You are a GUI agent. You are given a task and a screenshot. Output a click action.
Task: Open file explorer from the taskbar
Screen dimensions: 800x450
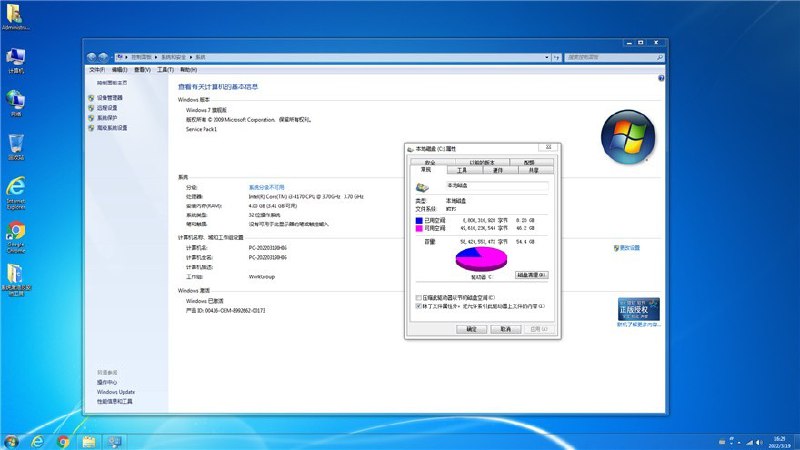(x=88, y=440)
